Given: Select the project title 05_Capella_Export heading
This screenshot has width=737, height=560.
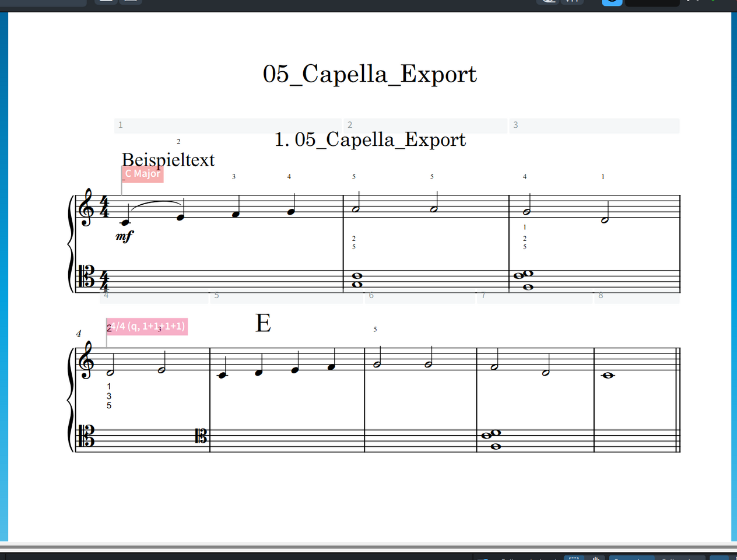Looking at the screenshot, I should [370, 74].
